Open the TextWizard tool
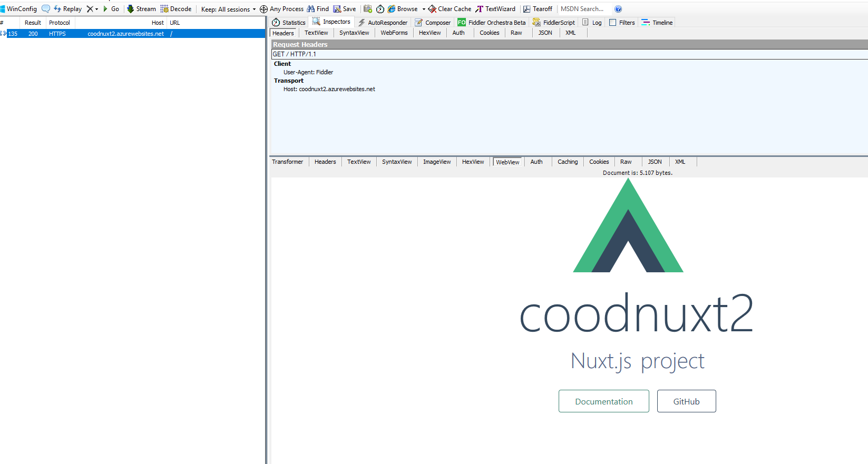Screen dimensions: 868x464 495,9
